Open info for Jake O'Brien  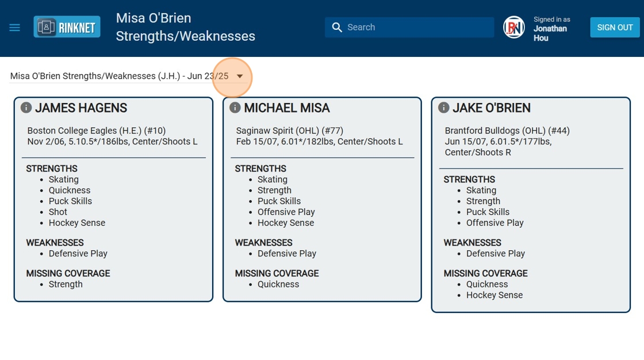tap(443, 108)
